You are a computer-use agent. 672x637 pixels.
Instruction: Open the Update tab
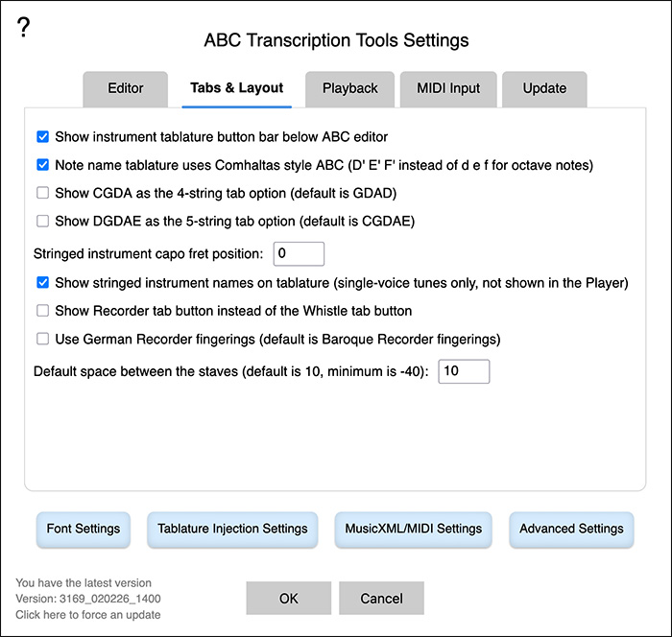pos(544,88)
